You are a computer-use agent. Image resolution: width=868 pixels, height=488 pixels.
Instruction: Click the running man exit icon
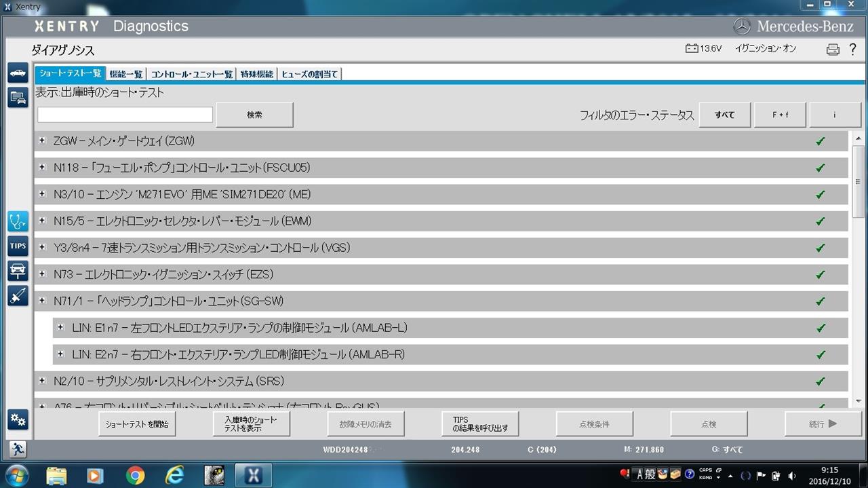pyautogui.click(x=18, y=449)
